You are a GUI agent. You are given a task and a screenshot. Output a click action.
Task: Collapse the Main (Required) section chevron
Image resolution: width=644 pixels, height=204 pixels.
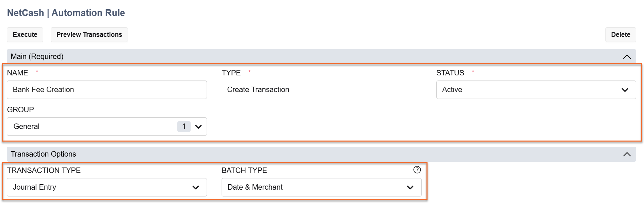click(x=627, y=57)
